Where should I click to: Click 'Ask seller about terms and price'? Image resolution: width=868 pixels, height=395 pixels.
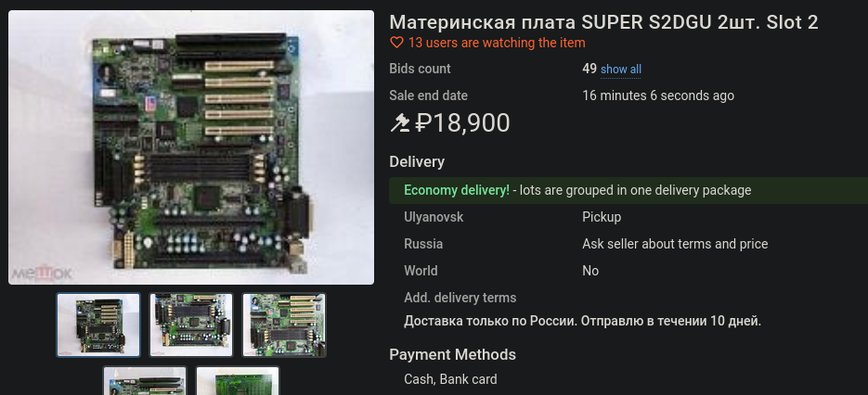675,244
